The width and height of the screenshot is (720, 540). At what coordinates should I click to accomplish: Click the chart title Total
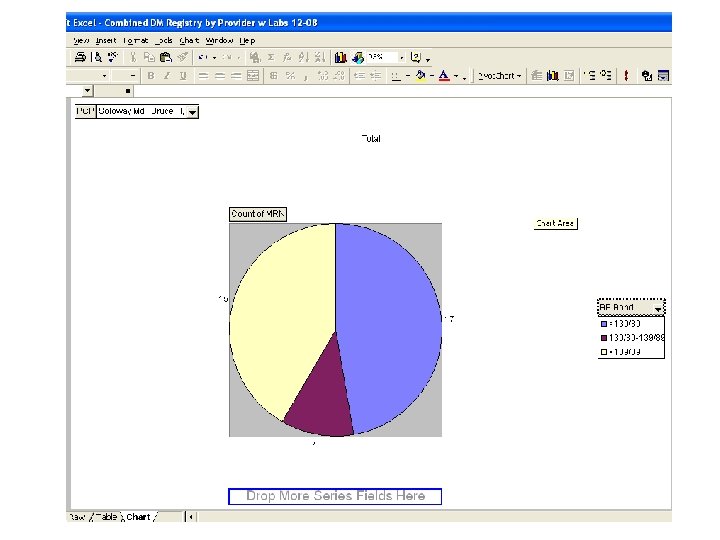click(371, 139)
